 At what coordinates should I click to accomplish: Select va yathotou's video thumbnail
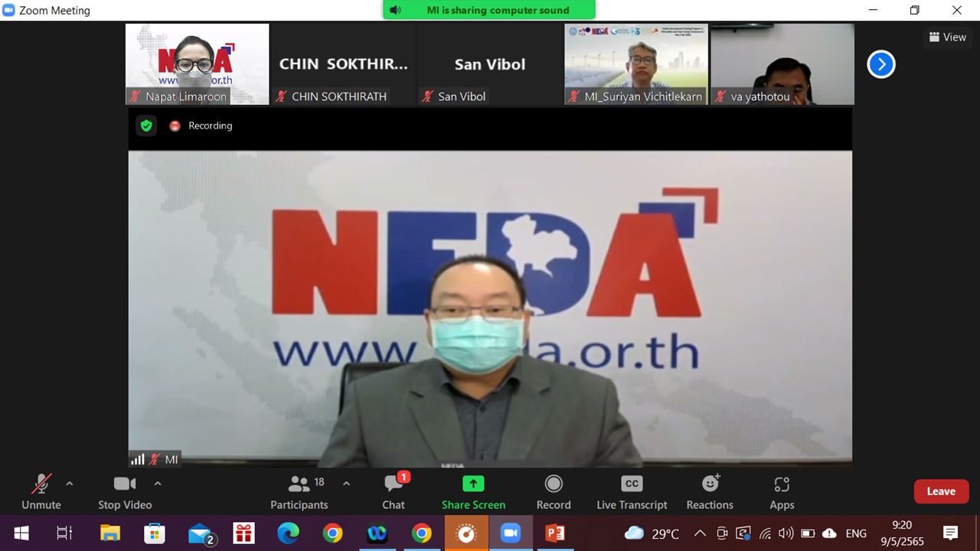[782, 64]
